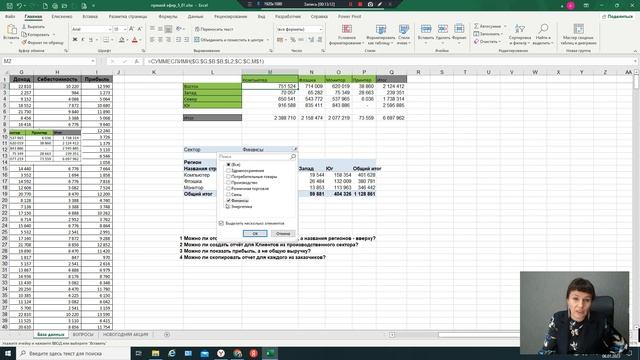Click Format as Table (Форматировать как таблицу)
640x360 pixels.
(x=381, y=34)
